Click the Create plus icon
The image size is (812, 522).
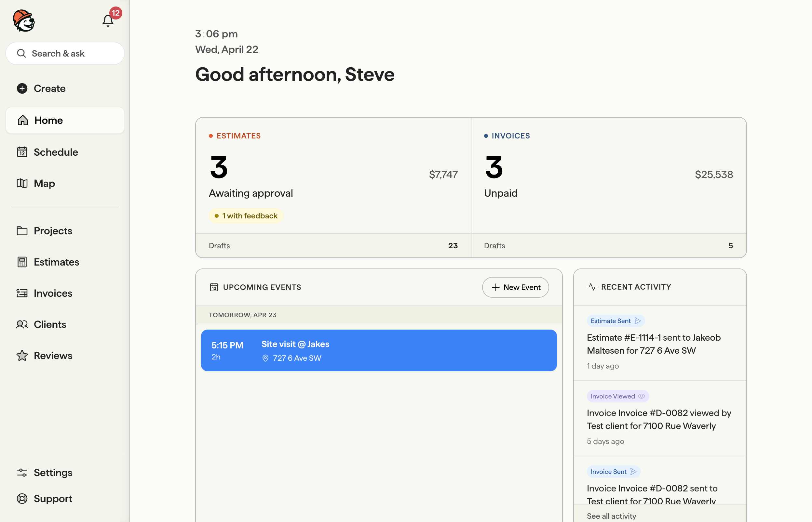22,88
